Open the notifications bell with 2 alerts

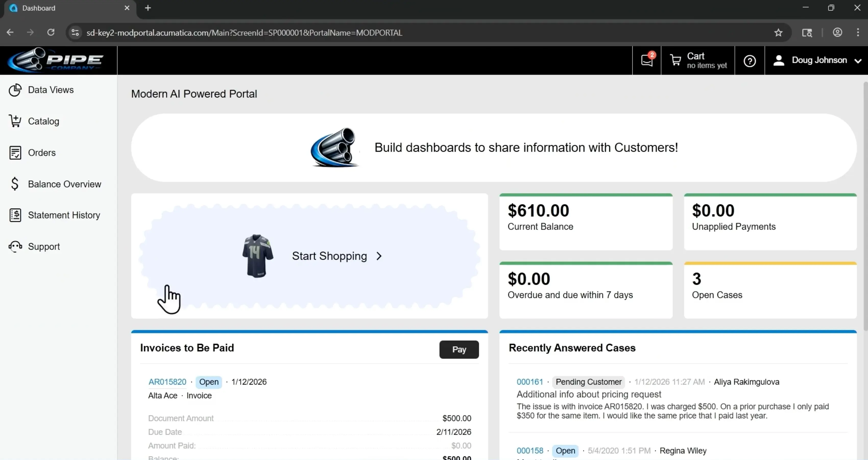tap(647, 60)
